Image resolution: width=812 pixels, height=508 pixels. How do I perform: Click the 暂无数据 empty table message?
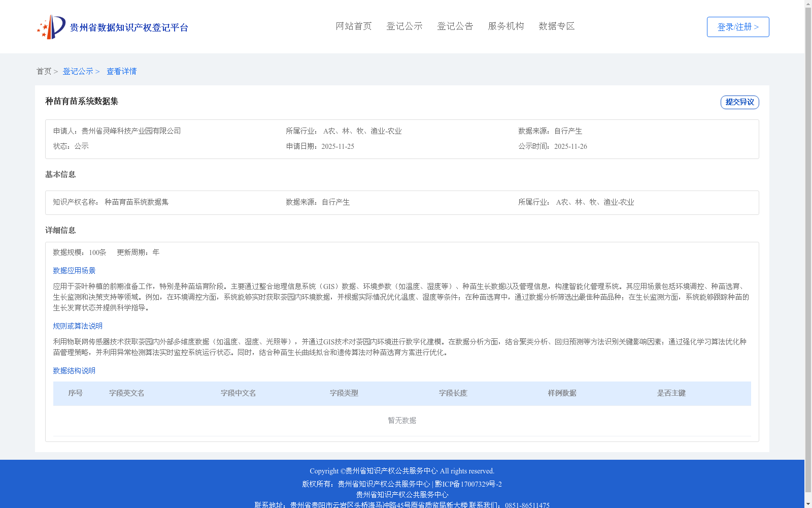tap(402, 421)
